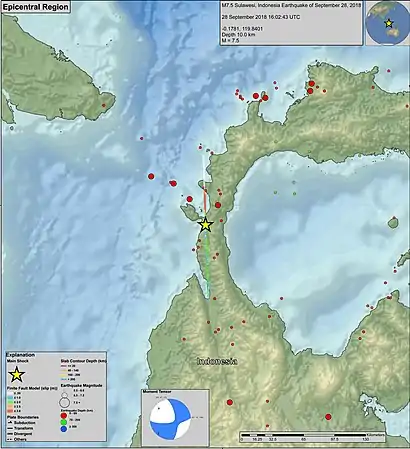Click the Indonesia country label

[x=217, y=361]
